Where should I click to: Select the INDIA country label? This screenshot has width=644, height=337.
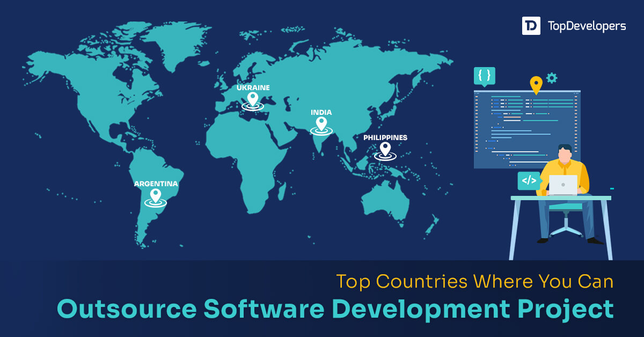tap(321, 112)
